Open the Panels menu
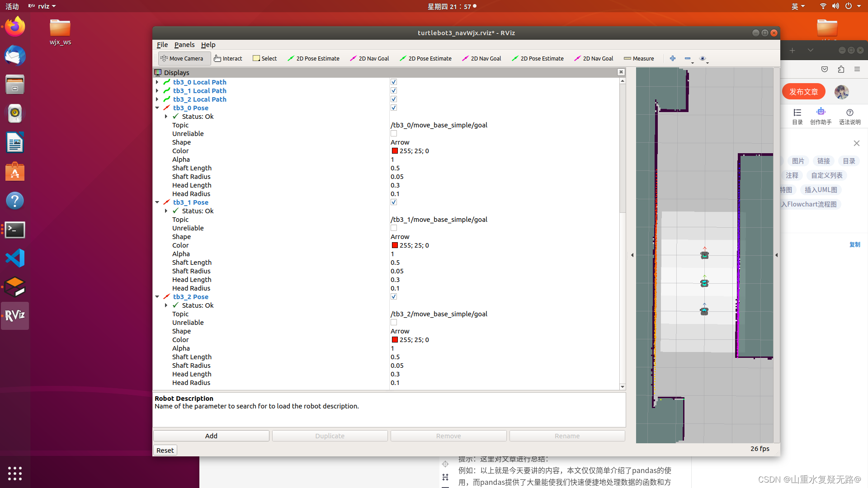 [184, 45]
